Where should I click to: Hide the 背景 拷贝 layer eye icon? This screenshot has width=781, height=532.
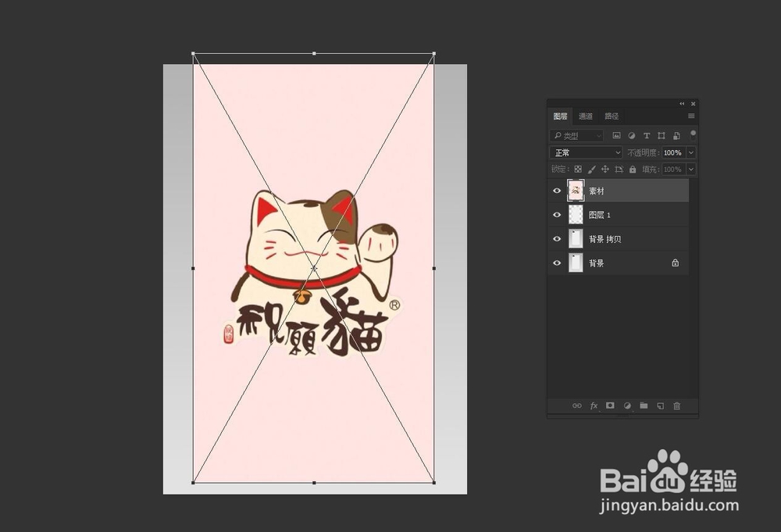click(x=557, y=239)
